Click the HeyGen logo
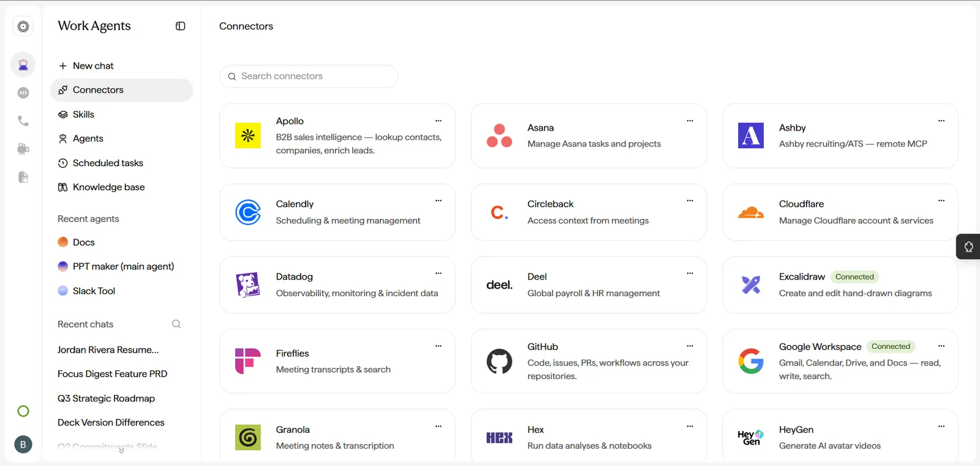The width and height of the screenshot is (980, 466). pos(751,437)
